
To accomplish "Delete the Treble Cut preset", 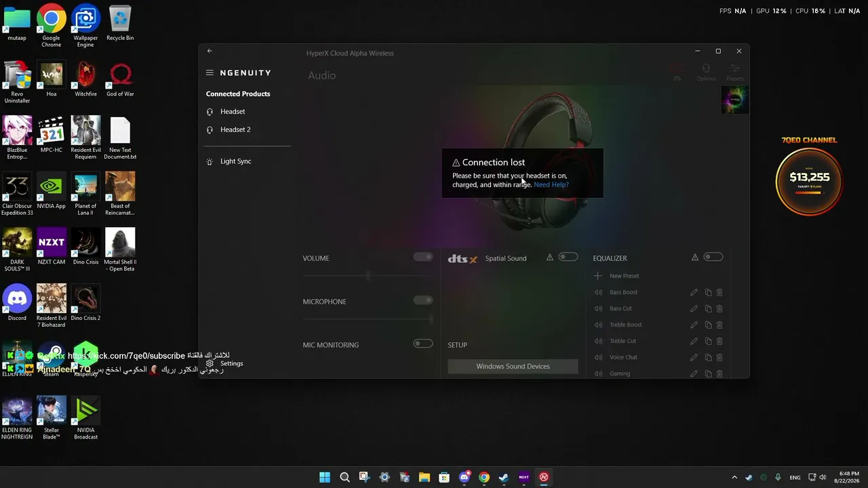I will point(719,341).
